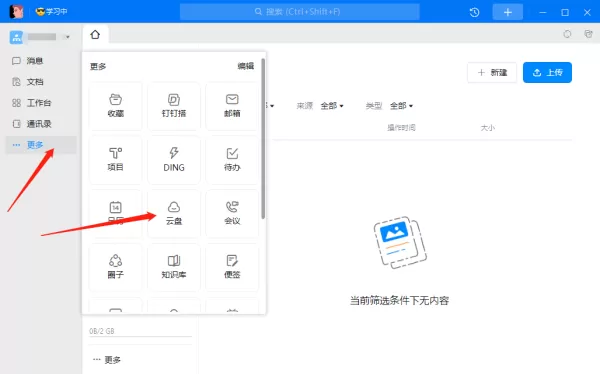Sort by 操作时间 column header
Screen dimensions: 600x374
point(401,127)
